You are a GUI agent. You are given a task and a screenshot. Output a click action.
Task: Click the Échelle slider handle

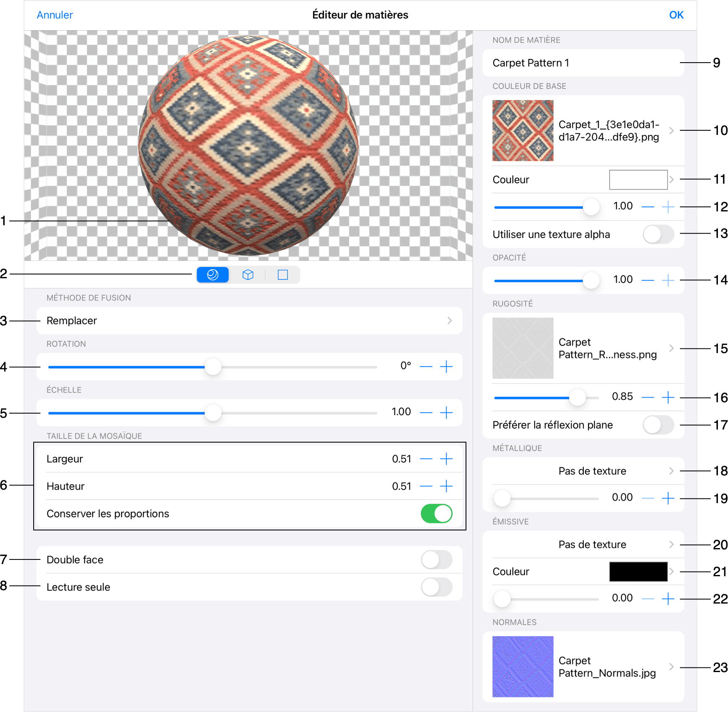[213, 413]
